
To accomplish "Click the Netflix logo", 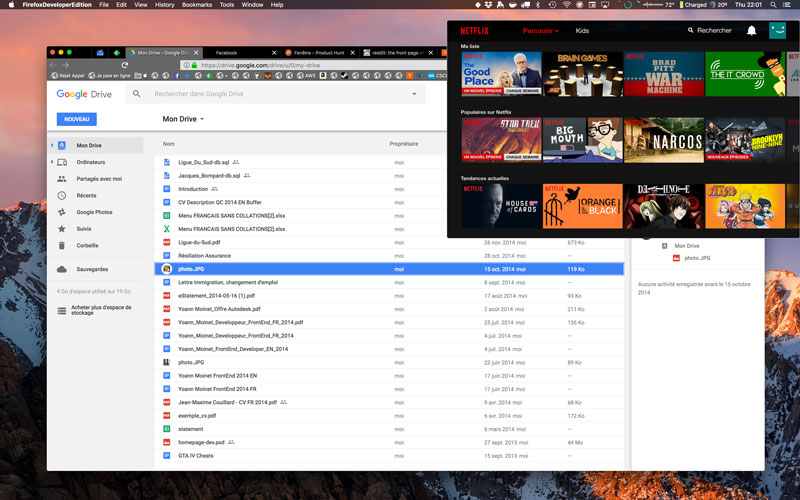I will (x=474, y=31).
